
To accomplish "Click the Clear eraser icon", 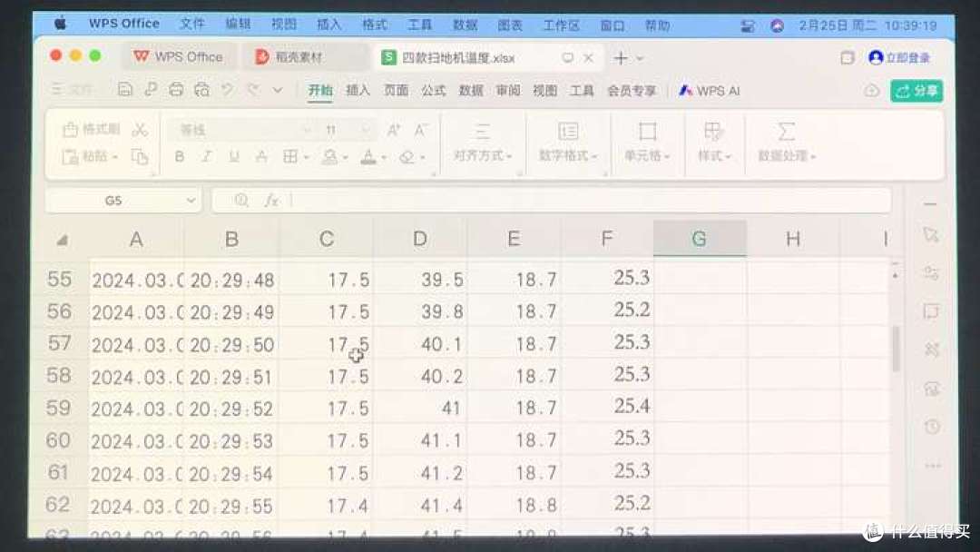I will [x=407, y=156].
